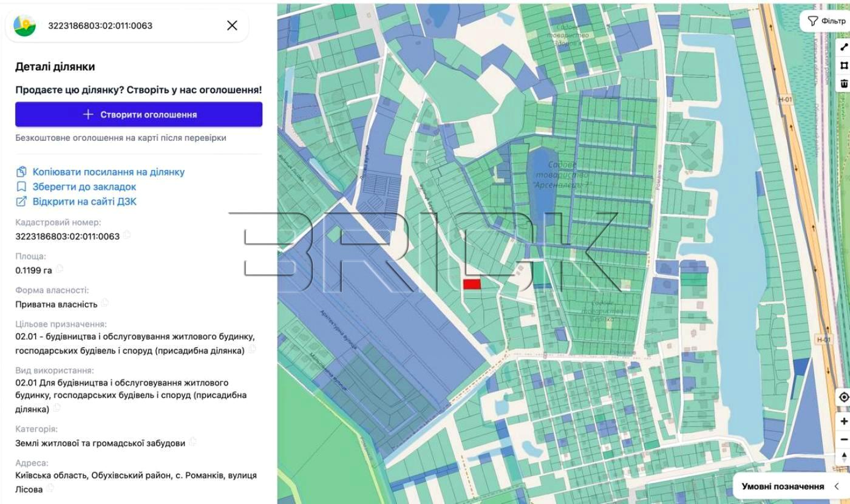Copy the Лісова street address text

[51, 488]
